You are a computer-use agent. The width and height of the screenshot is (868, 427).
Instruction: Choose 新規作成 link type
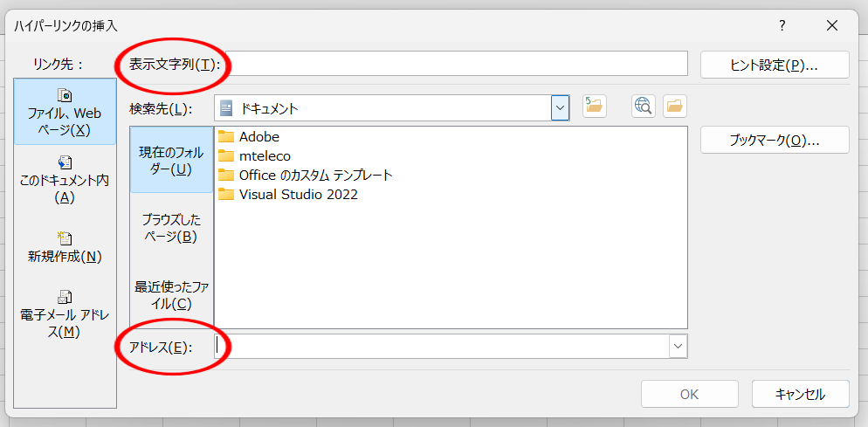tap(65, 247)
